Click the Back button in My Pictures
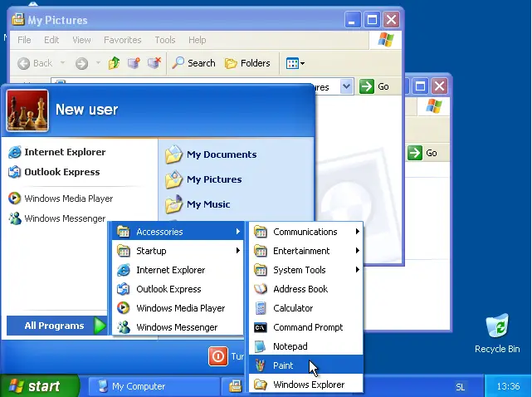 tap(36, 63)
